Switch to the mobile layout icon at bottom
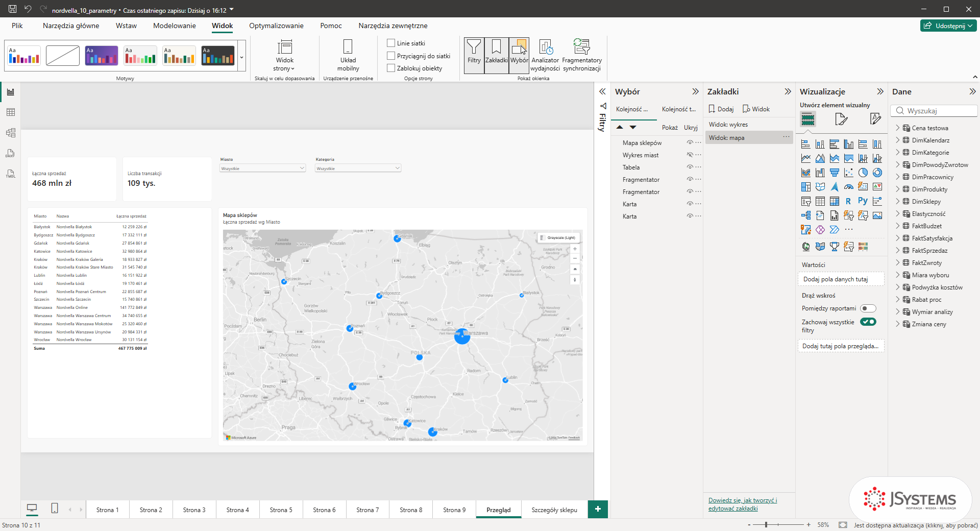The image size is (980, 531). 55,509
